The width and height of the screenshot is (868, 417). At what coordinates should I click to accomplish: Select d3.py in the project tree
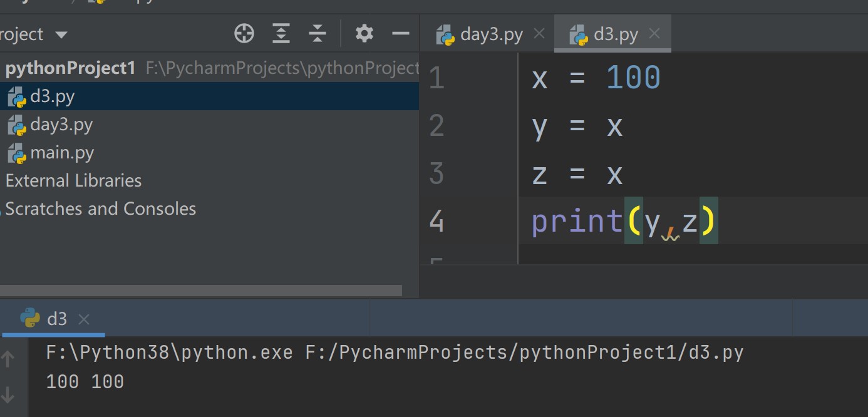coord(52,97)
